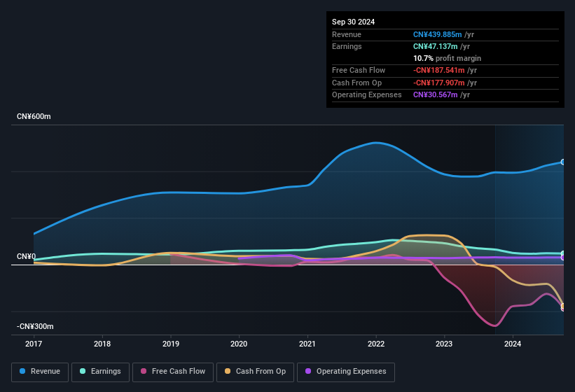Click the CN¥47.137m earnings value
Viewport: 575px width, 392px height.
[436, 46]
